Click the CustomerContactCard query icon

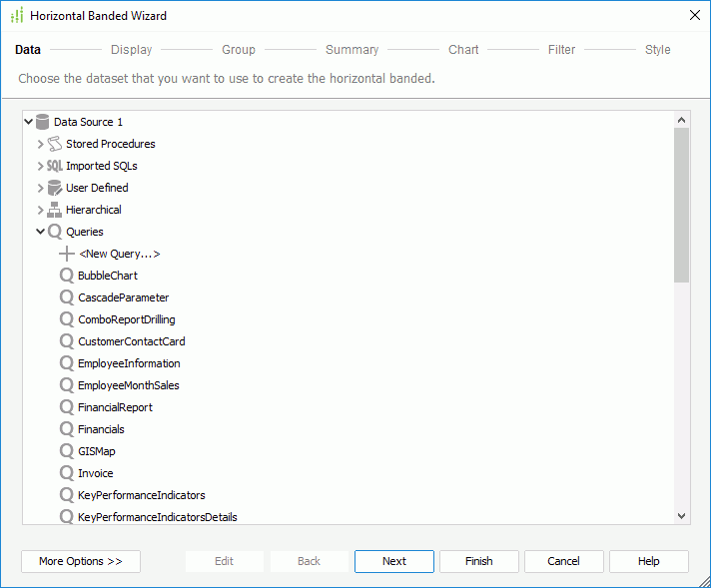[67, 341]
